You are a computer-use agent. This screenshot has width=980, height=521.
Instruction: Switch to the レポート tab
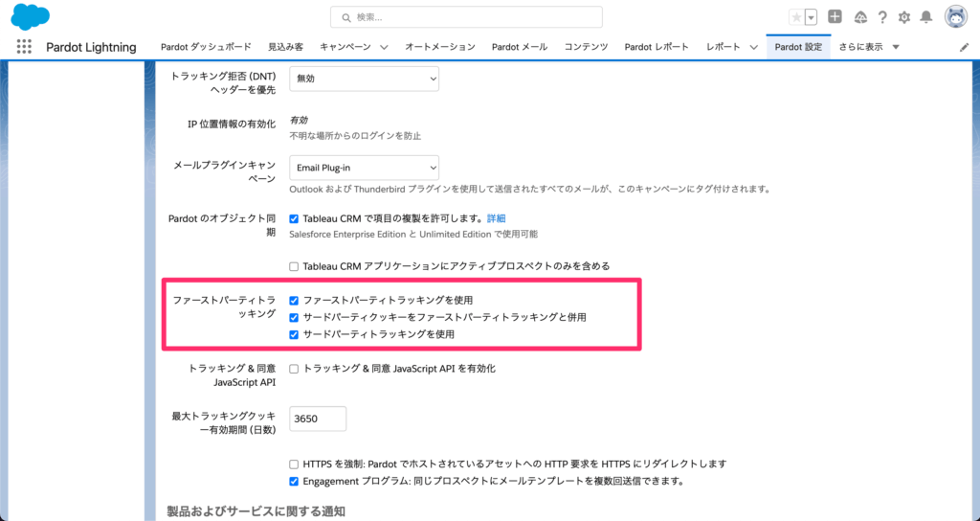pos(724,47)
